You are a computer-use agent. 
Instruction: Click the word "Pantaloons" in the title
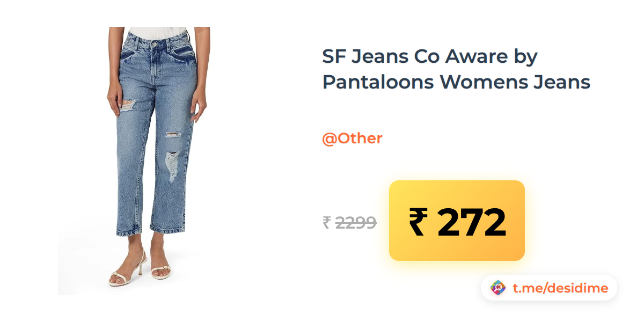(378, 83)
